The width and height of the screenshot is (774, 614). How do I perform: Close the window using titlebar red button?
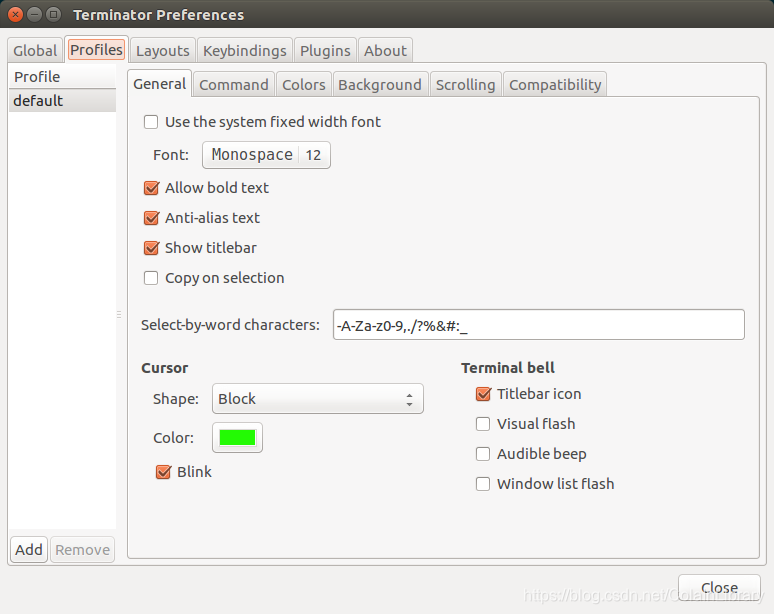click(16, 14)
